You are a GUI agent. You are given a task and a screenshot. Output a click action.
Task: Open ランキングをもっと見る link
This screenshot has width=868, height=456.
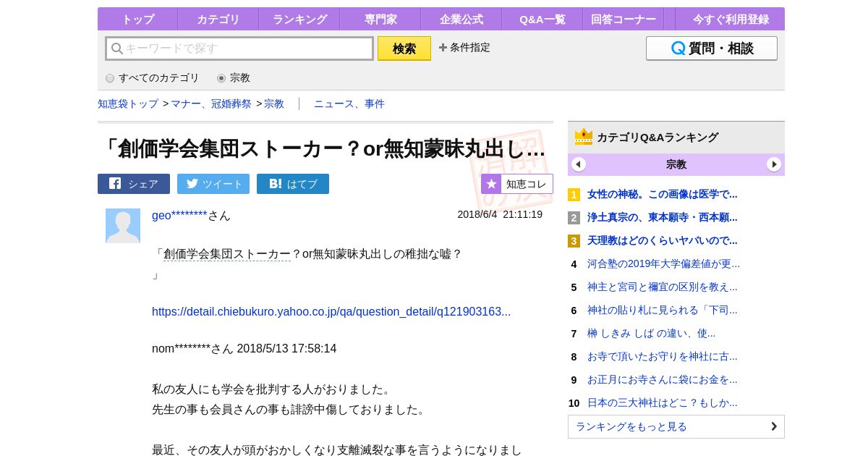pos(676,426)
